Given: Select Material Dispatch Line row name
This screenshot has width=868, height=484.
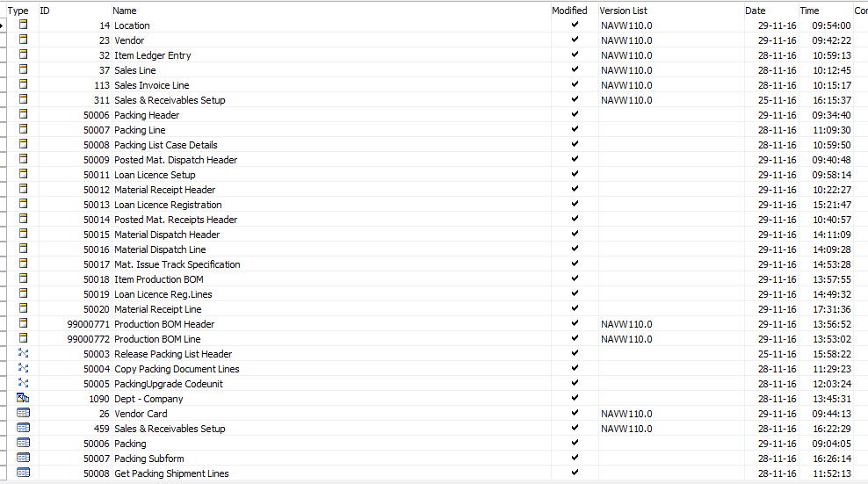Looking at the screenshot, I should click(160, 249).
